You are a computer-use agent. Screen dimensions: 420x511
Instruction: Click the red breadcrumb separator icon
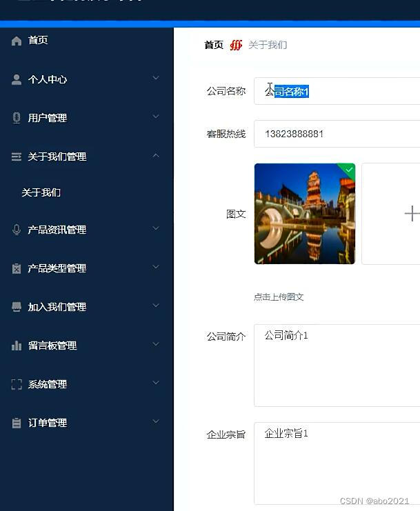[x=236, y=45]
